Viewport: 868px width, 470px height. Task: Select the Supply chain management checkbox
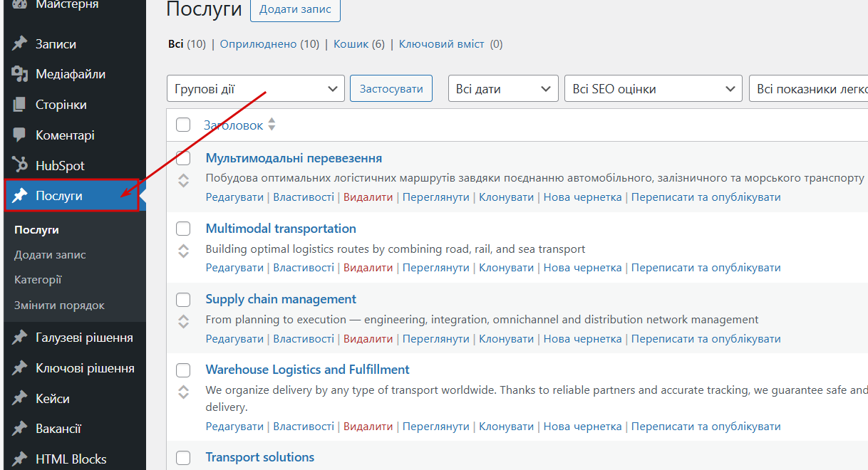pos(183,299)
